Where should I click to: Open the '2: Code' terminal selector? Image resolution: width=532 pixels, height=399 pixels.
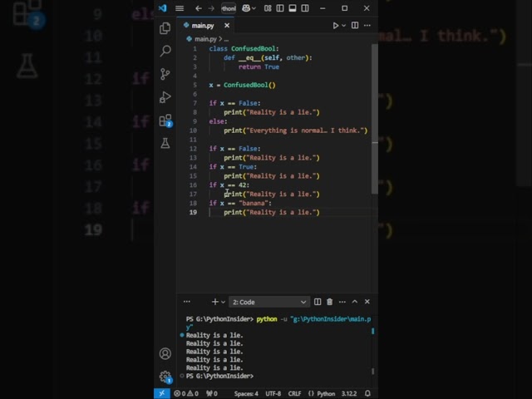[269, 302]
